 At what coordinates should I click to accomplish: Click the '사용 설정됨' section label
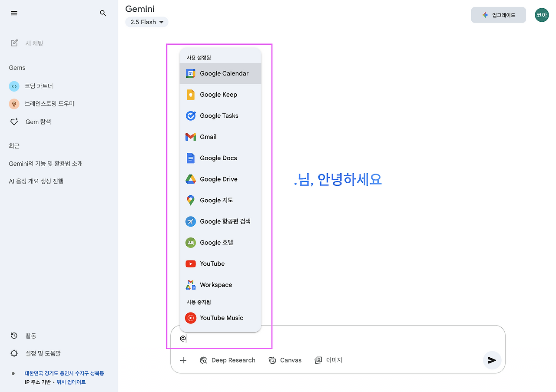coord(199,58)
